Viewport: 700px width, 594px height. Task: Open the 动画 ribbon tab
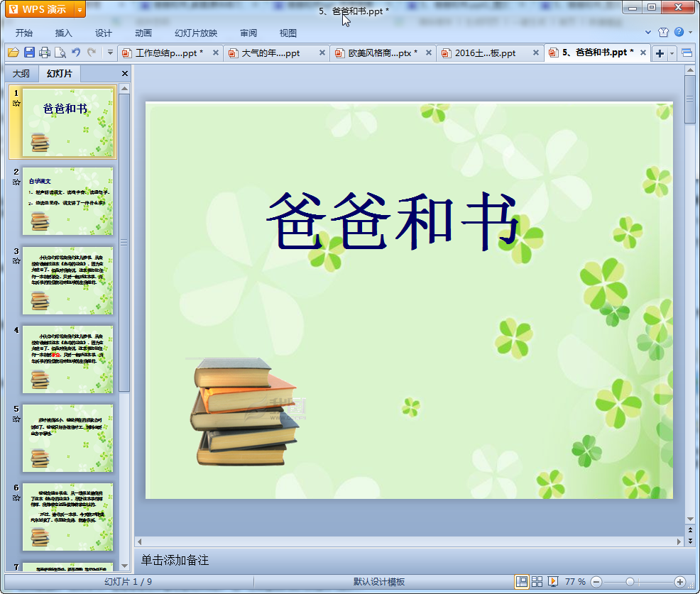click(143, 33)
